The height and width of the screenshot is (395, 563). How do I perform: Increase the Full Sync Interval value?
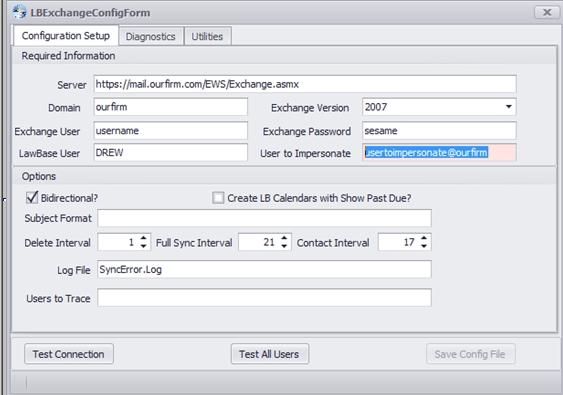(x=284, y=238)
